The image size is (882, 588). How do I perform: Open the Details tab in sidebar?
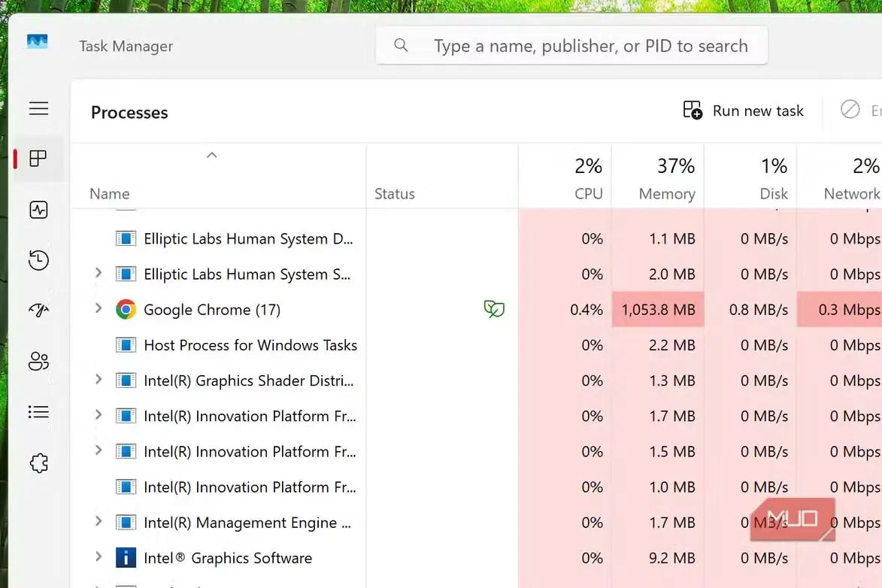tap(38, 412)
